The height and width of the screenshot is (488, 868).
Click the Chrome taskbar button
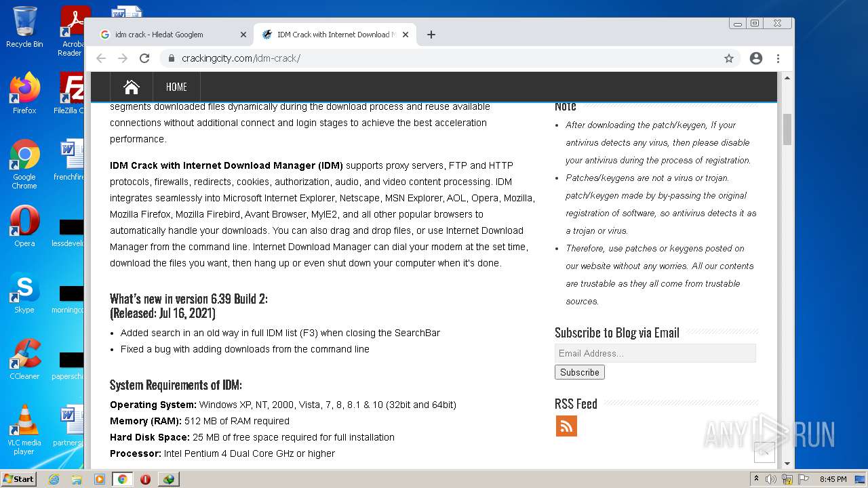coord(123,479)
